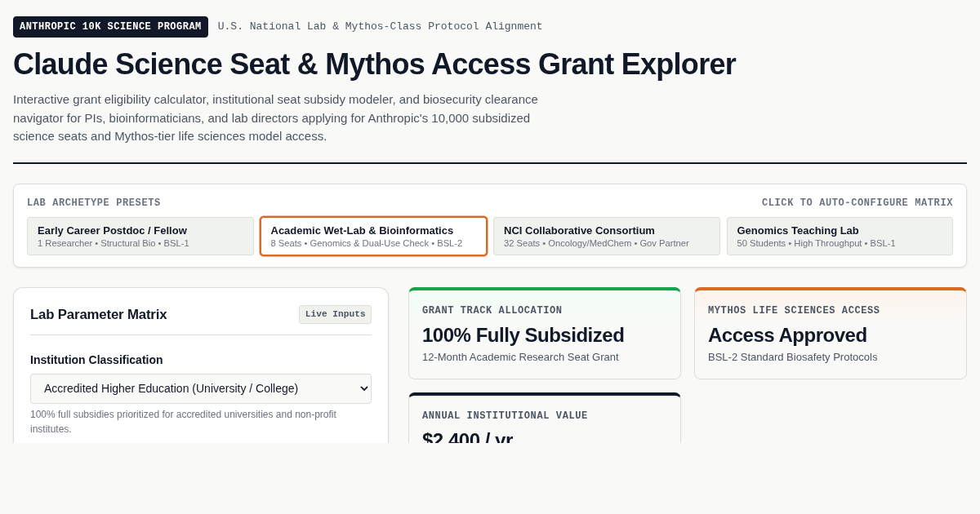Click the Live Inputs badge
980x514 pixels.
pyautogui.click(x=335, y=314)
